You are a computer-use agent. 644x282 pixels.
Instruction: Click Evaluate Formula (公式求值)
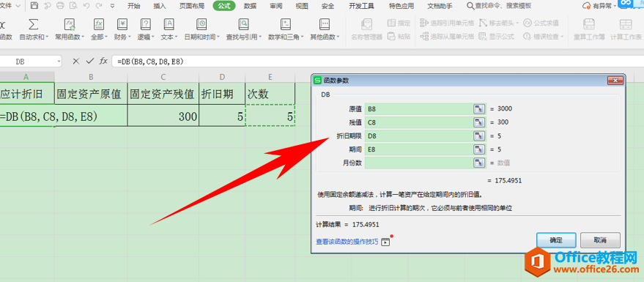pyautogui.click(x=541, y=23)
